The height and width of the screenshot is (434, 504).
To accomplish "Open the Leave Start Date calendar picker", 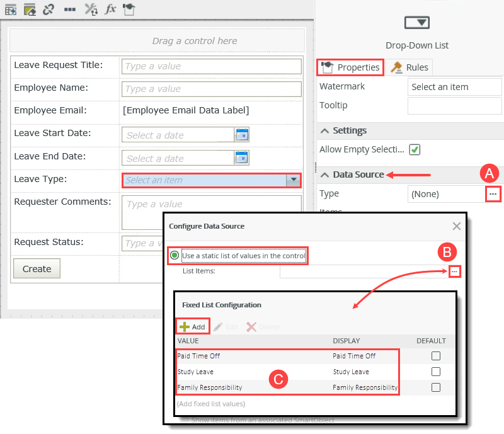I will pyautogui.click(x=242, y=134).
